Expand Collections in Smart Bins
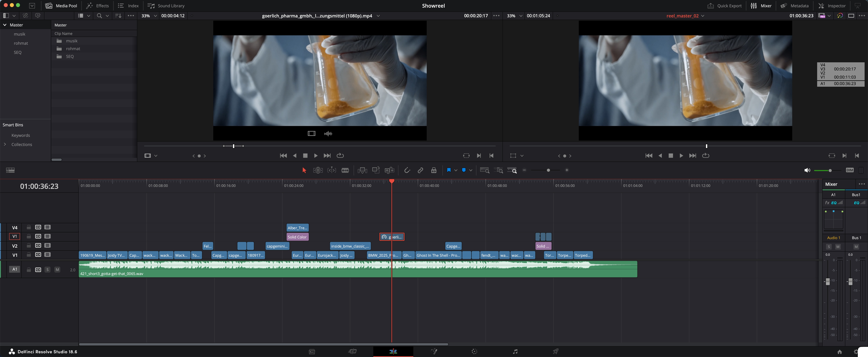This screenshot has height=357, width=868. pos(5,144)
